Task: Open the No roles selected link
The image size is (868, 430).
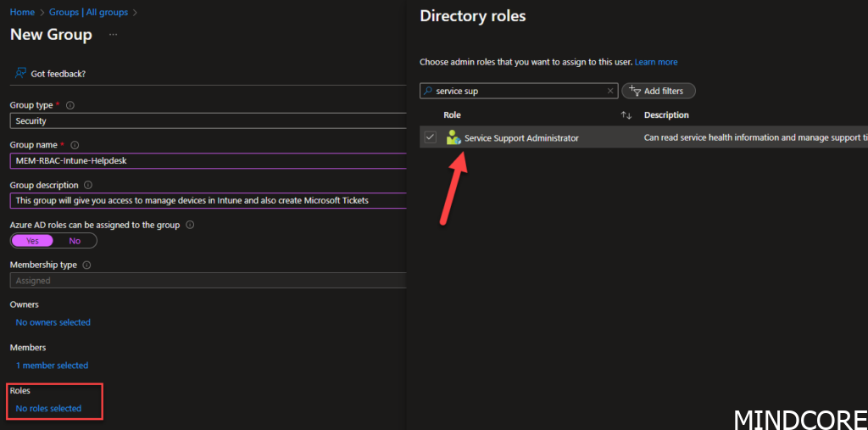Action: (48, 409)
